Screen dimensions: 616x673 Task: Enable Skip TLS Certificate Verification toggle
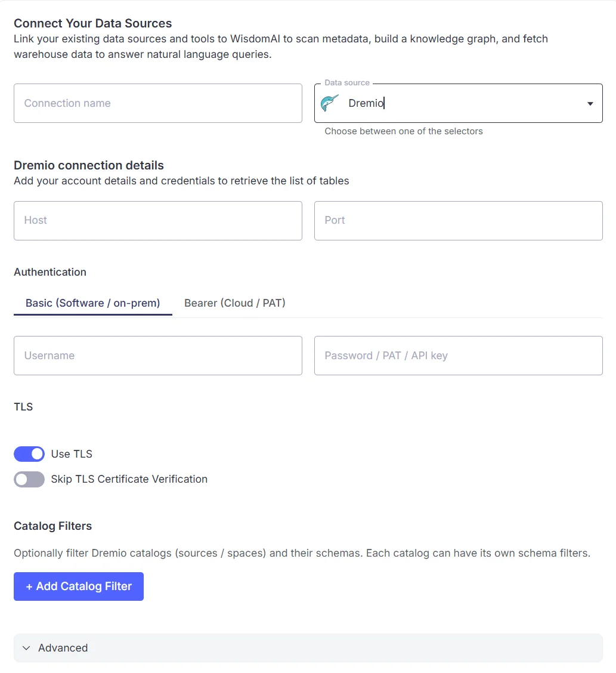[x=29, y=479]
